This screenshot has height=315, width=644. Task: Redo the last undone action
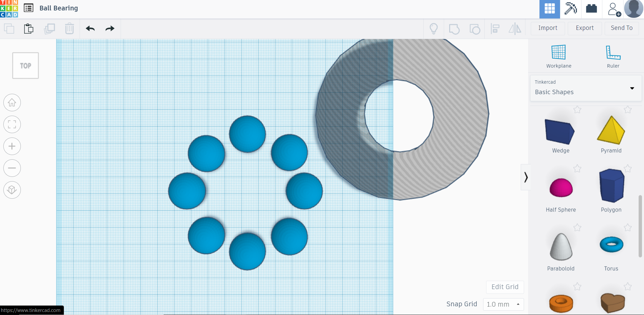click(110, 29)
